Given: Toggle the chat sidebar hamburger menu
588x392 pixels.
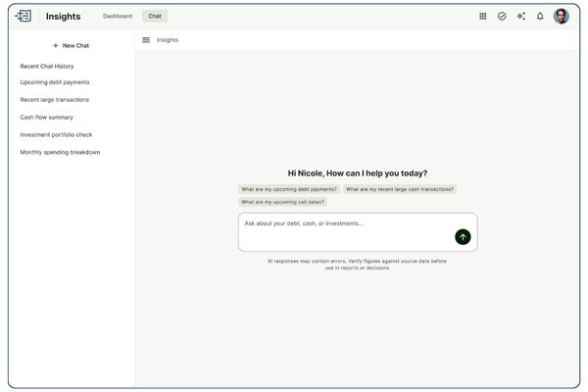Looking at the screenshot, I should (x=146, y=40).
